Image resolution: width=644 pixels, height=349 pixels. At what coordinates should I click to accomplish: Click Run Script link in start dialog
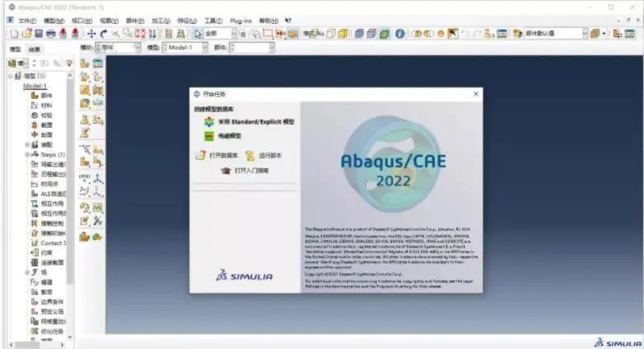[270, 156]
